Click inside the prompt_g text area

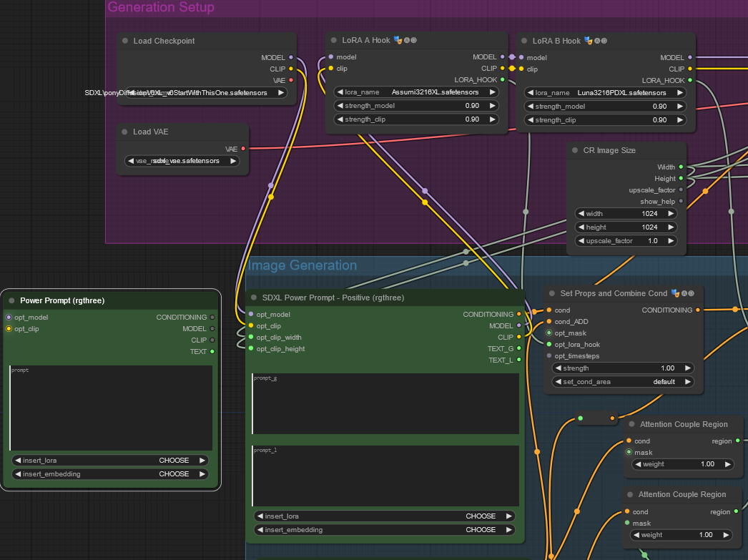tap(385, 403)
